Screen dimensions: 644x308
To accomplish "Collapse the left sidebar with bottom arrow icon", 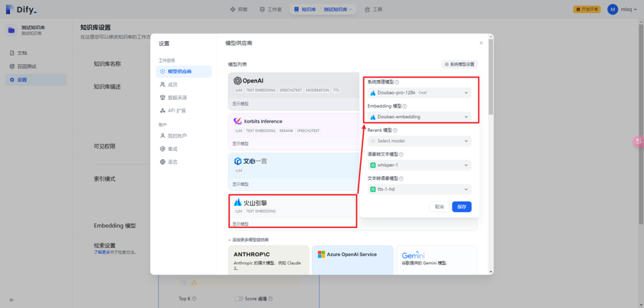I will tap(12, 300).
